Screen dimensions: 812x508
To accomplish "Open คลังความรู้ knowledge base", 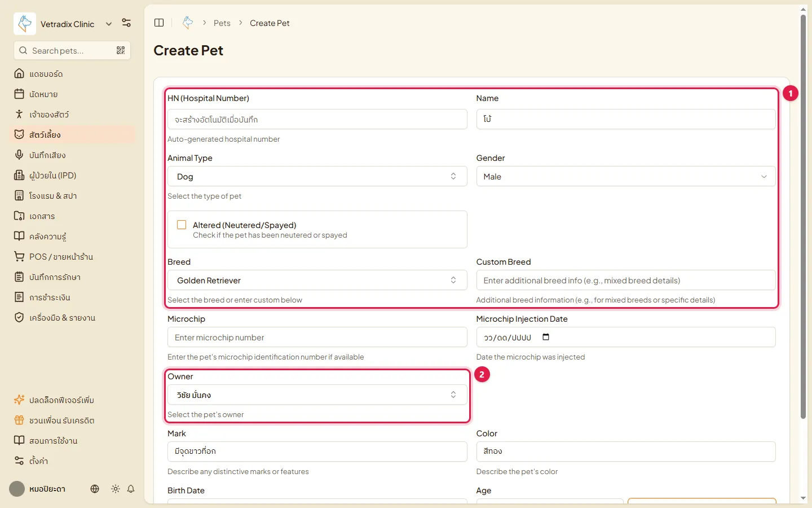I will [x=72, y=237].
